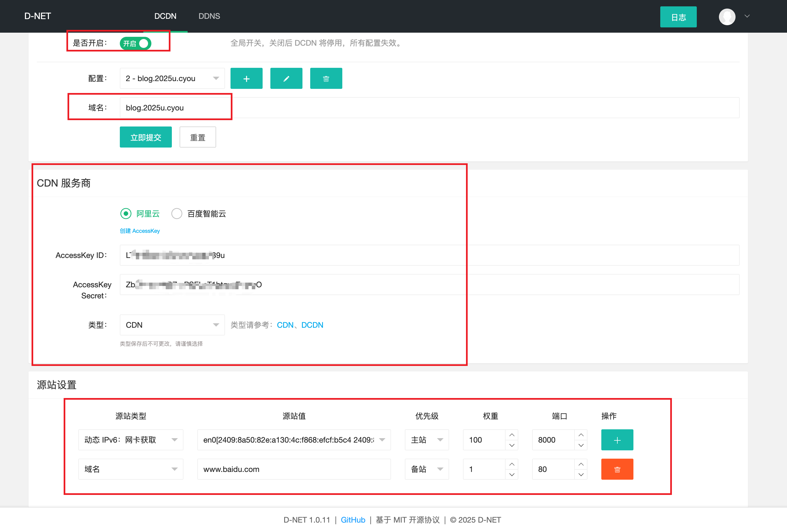
Task: Click the plus icon to add an origin row
Action: point(617,440)
